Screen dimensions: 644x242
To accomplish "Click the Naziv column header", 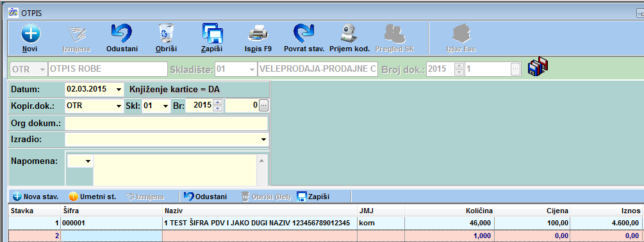I will (260, 211).
